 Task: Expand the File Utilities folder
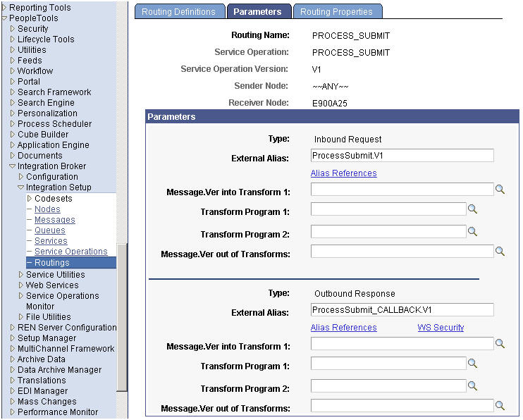tap(21, 317)
